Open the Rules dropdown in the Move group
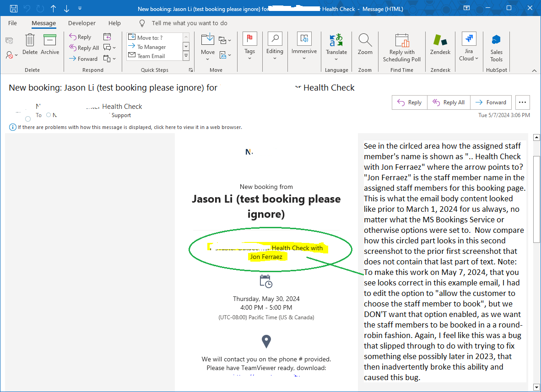Screen dimensions: 541x392 pyautogui.click(x=225, y=40)
